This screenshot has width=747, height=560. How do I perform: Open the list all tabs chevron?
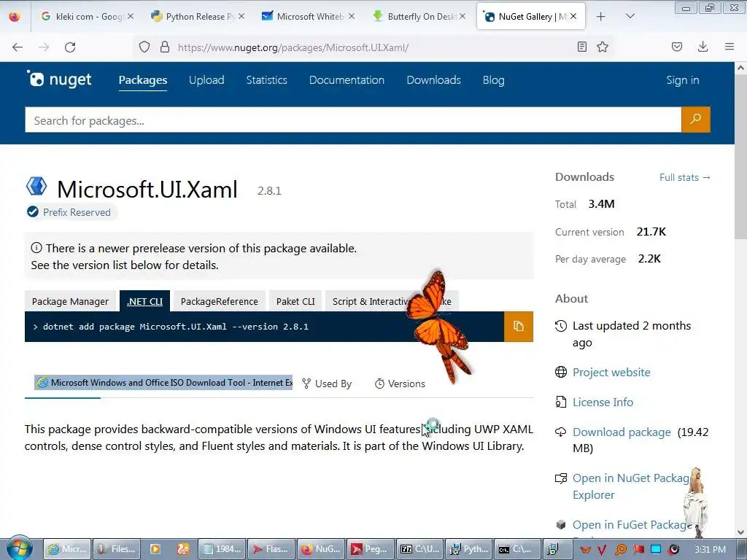(630, 16)
